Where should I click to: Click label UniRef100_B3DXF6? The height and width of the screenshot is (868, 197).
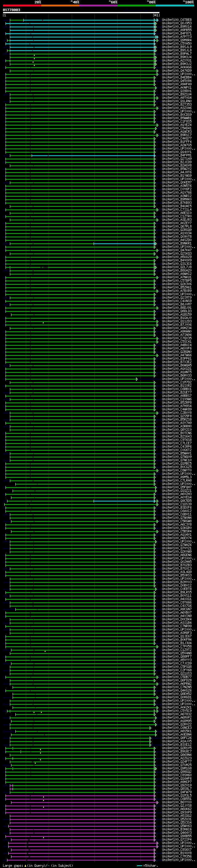pos(177,507)
